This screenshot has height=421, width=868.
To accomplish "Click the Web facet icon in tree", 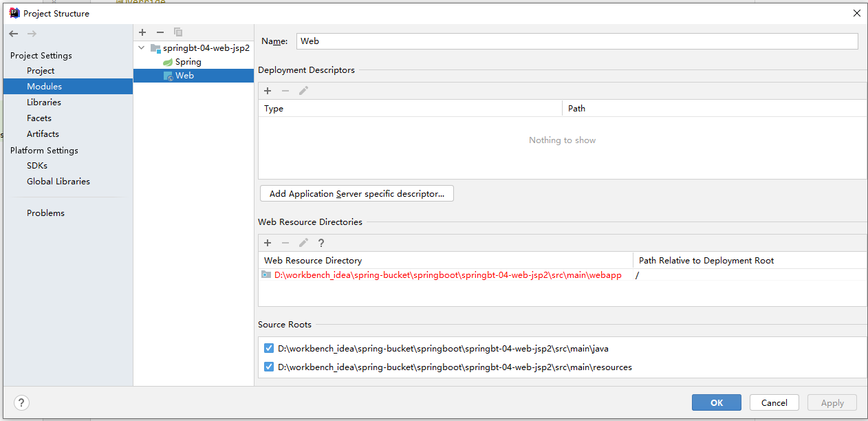I will click(x=168, y=76).
